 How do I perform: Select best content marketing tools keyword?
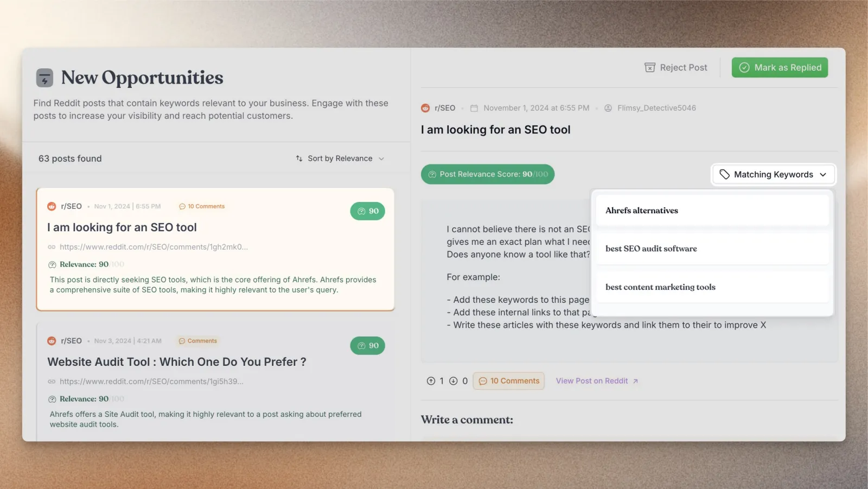pyautogui.click(x=712, y=287)
